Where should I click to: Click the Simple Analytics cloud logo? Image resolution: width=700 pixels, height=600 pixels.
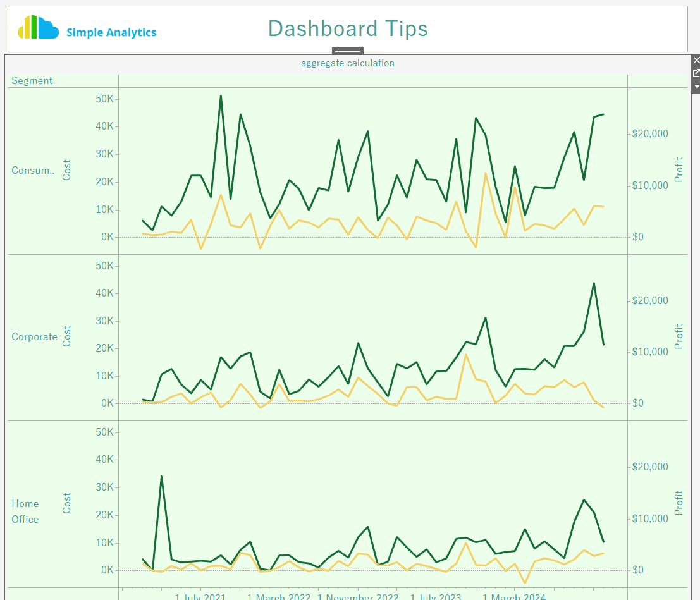coord(39,27)
